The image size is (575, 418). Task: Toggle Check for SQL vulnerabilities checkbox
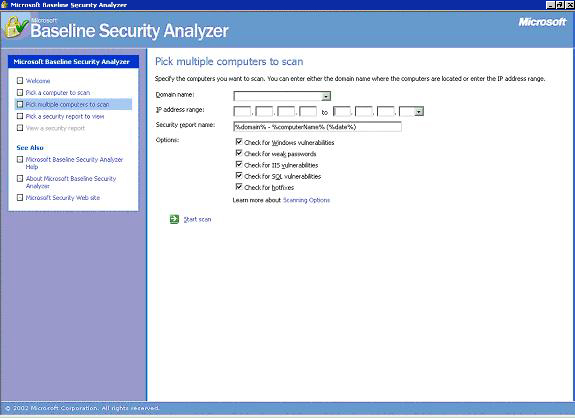239,176
